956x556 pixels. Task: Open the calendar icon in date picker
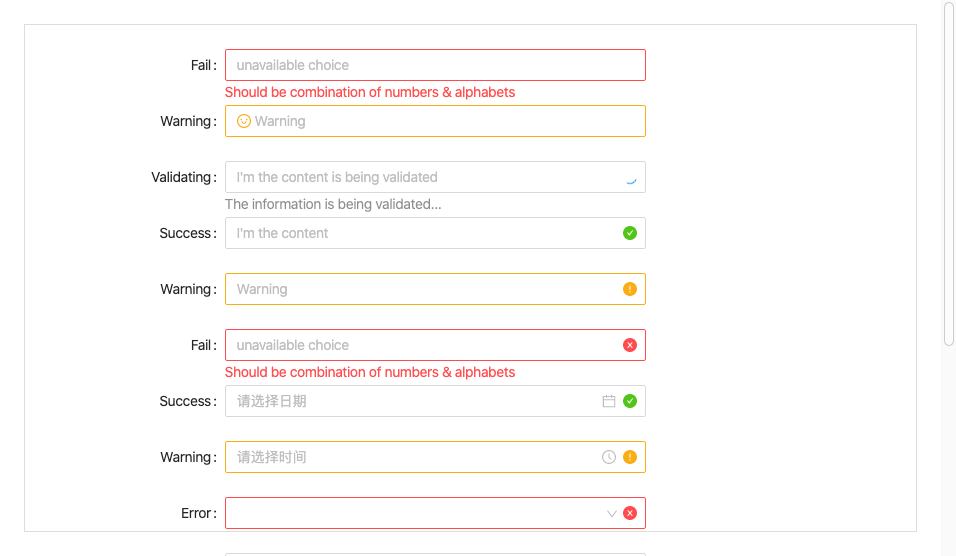pyautogui.click(x=608, y=401)
